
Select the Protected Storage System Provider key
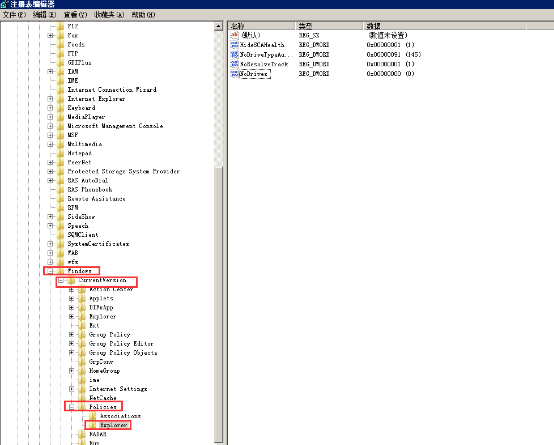(x=124, y=171)
